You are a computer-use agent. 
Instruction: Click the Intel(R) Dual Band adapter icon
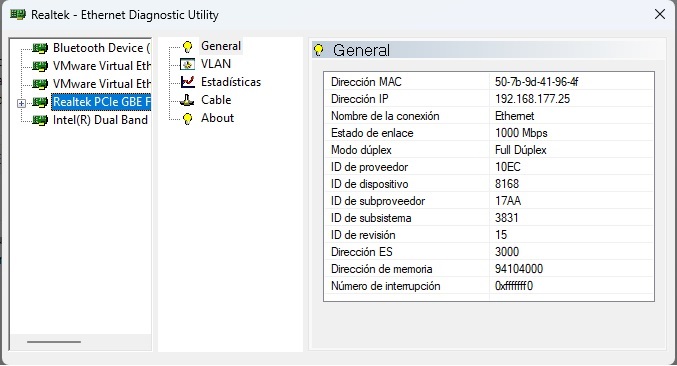(40, 120)
